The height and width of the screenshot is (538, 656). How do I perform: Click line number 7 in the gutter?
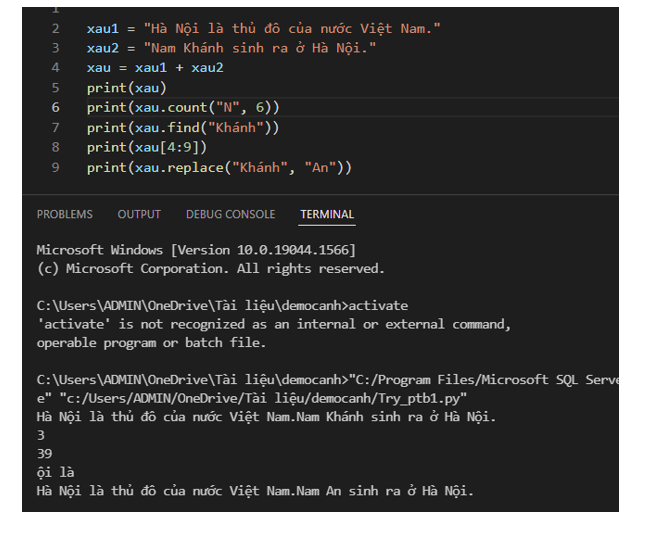pos(56,128)
